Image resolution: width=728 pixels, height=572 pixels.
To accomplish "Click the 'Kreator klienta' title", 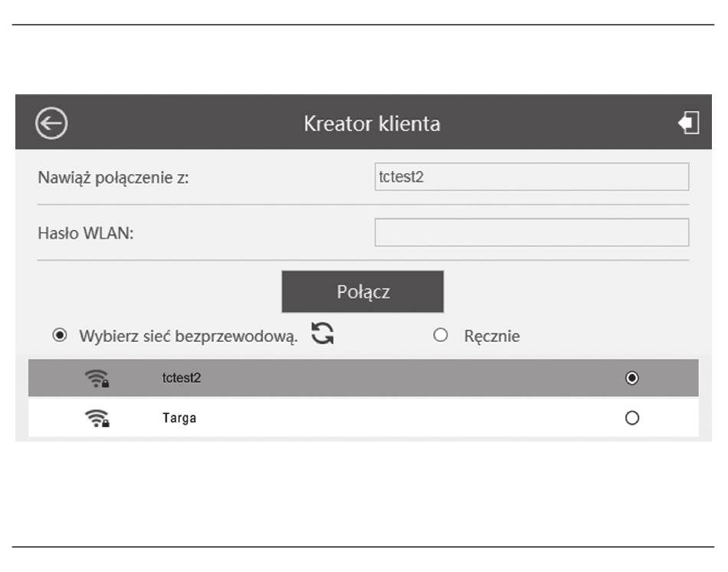I will (372, 123).
